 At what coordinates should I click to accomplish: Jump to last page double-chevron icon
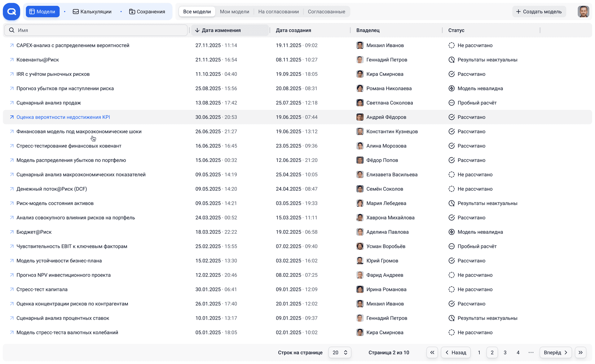pyautogui.click(x=580, y=353)
